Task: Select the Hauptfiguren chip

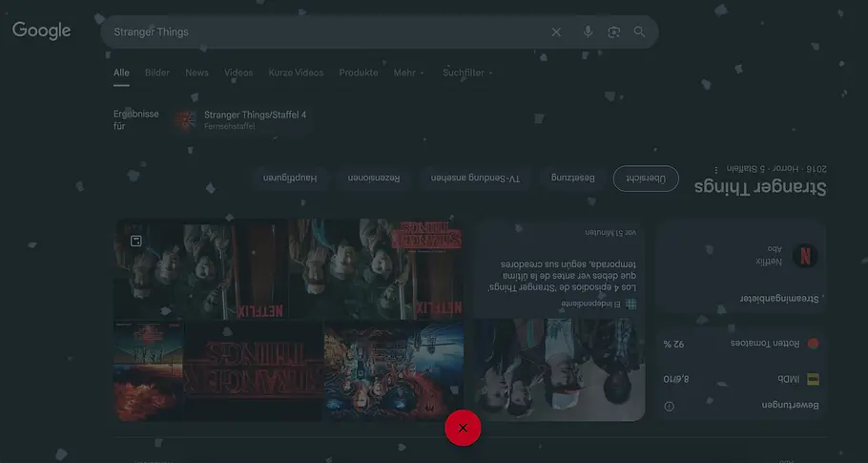Action: [290, 179]
